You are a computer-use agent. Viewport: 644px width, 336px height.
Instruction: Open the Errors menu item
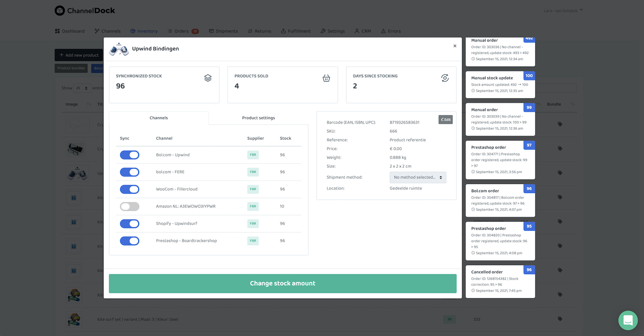tap(391, 31)
